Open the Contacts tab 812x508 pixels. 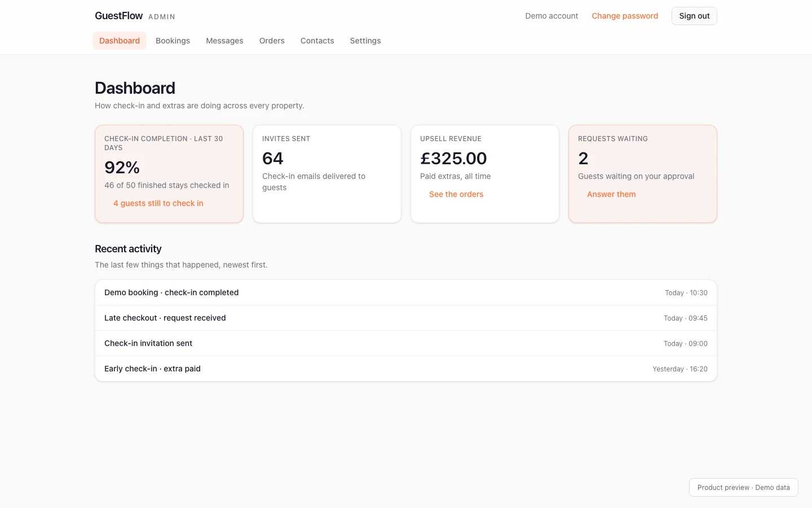tap(317, 41)
